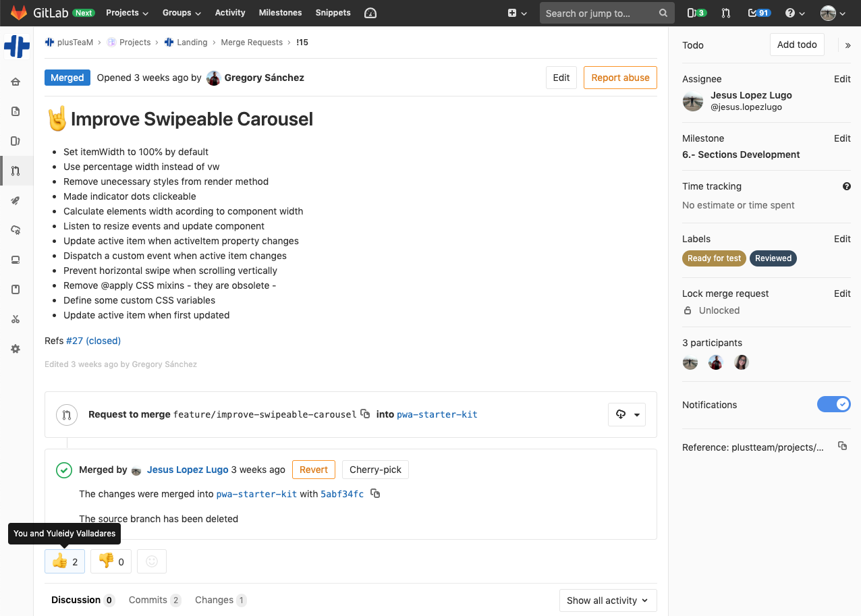
Task: Copy the merge commit SHA 5abf34fc
Action: point(376,493)
